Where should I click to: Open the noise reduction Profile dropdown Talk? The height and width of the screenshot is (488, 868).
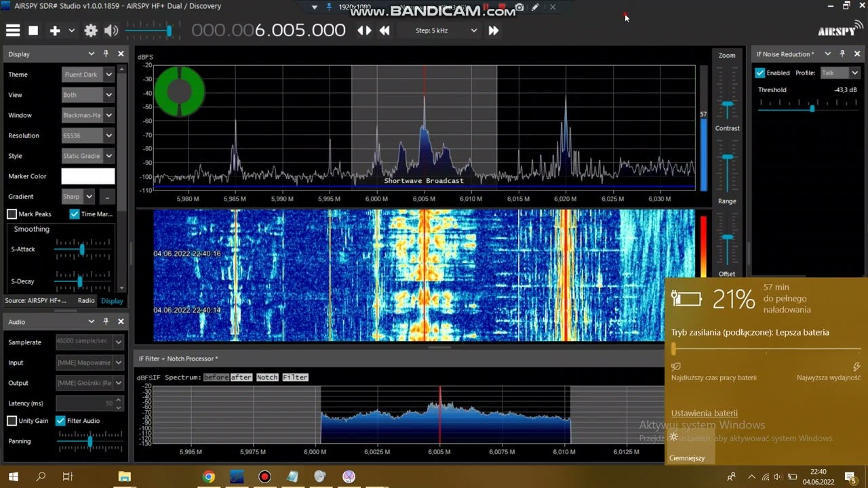point(840,73)
